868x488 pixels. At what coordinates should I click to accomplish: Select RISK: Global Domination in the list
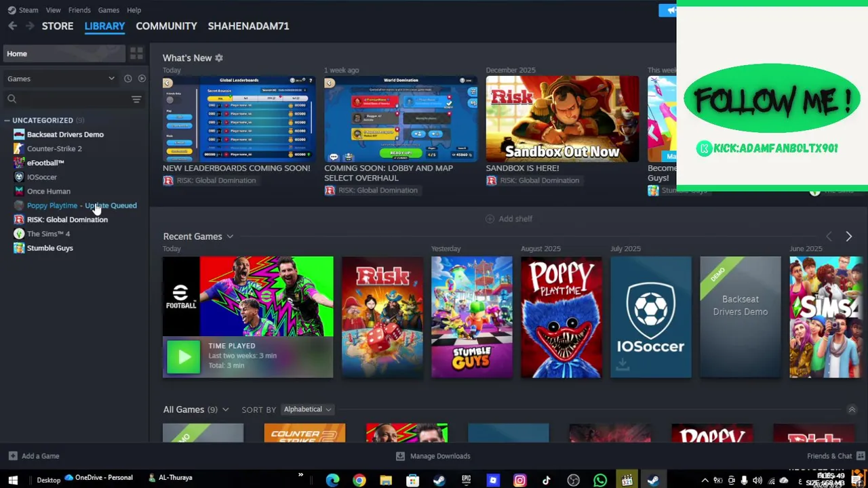tap(67, 220)
